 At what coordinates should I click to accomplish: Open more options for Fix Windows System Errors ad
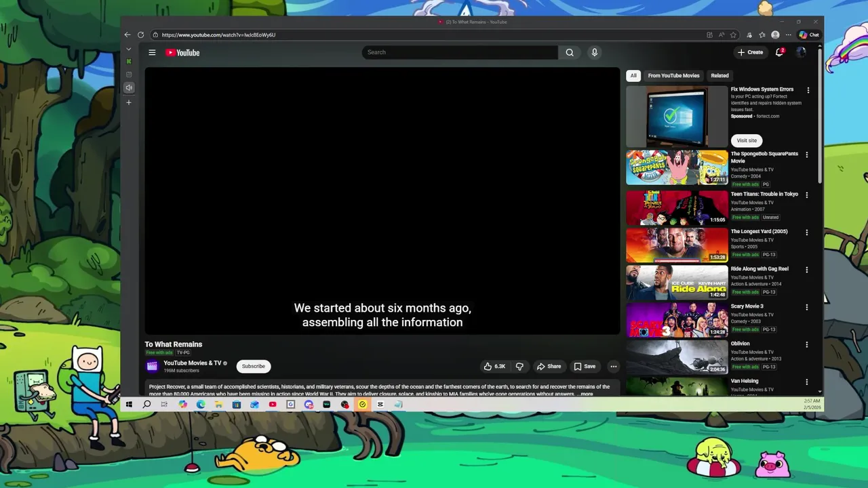(x=808, y=90)
